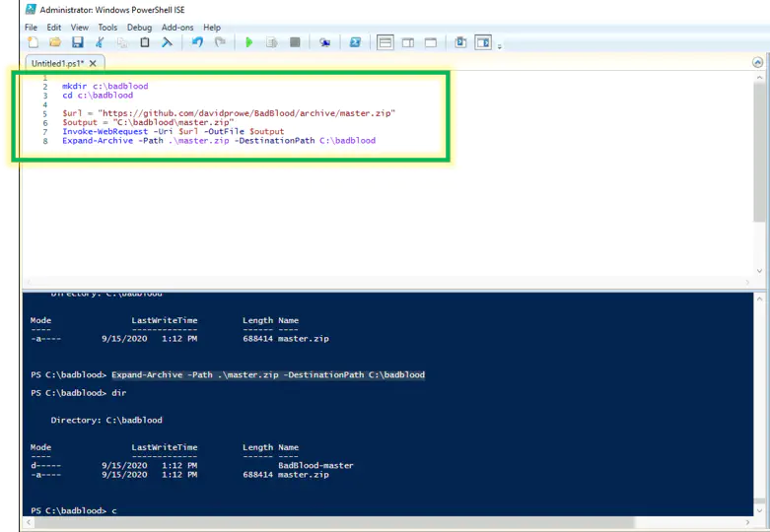
Task: Open the toolbar overflow options arrow
Action: point(499,47)
